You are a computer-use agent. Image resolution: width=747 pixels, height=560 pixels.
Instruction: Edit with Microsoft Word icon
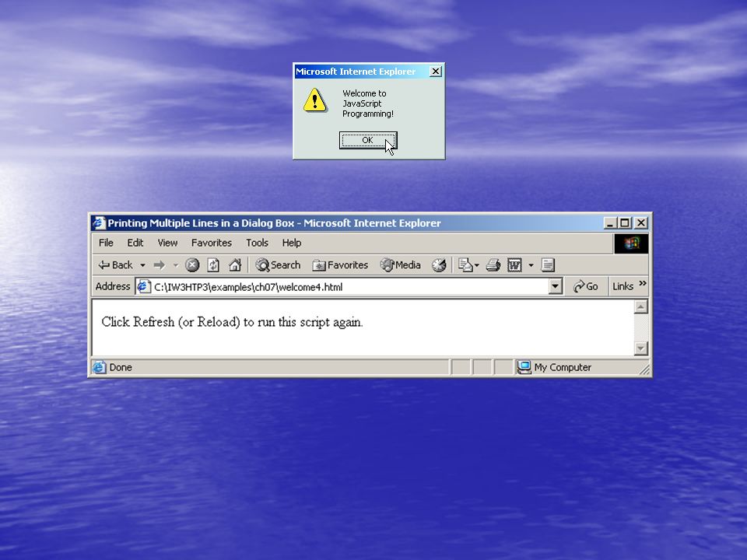pyautogui.click(x=514, y=264)
